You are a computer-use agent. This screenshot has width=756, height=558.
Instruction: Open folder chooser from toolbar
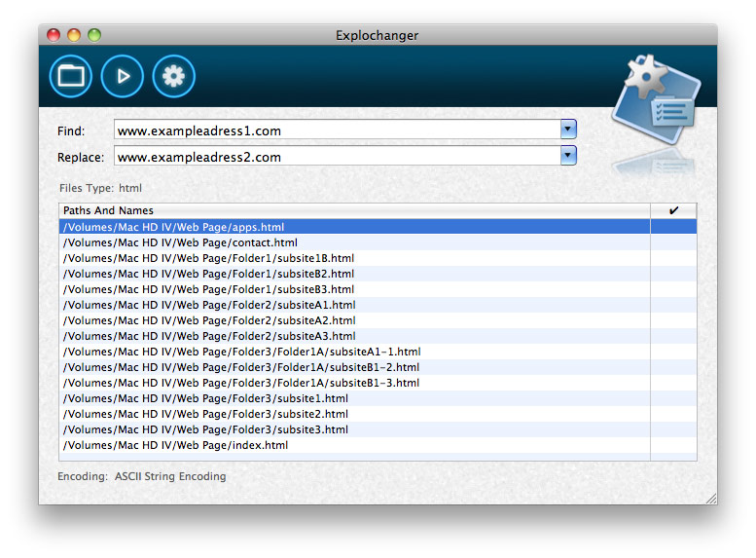(71, 76)
